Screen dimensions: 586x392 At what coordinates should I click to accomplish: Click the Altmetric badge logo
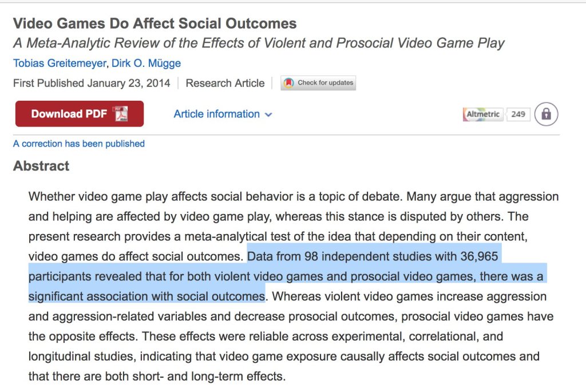coord(482,114)
